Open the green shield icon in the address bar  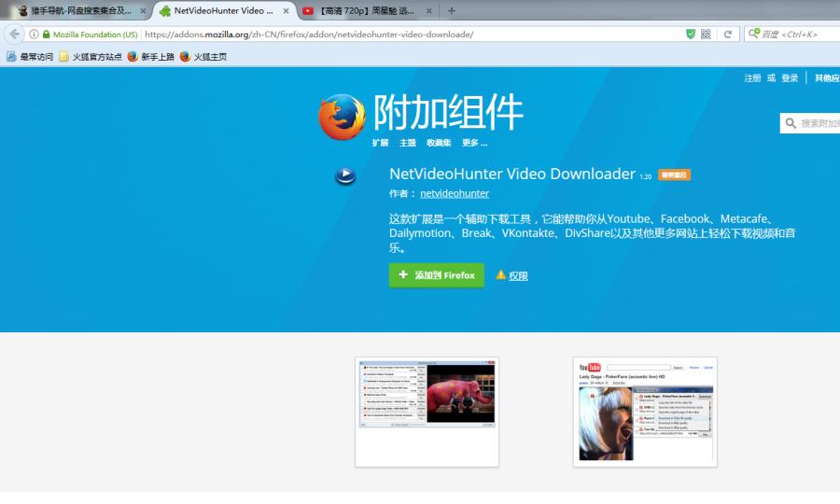coord(691,35)
